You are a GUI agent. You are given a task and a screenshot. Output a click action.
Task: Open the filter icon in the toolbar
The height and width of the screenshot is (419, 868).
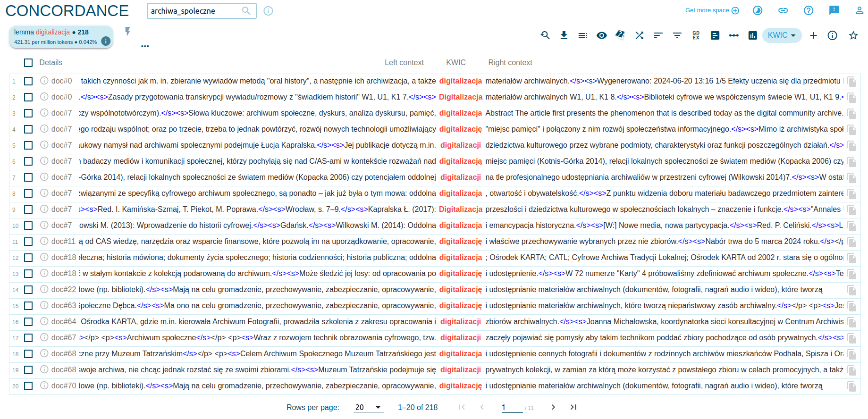[x=677, y=35]
